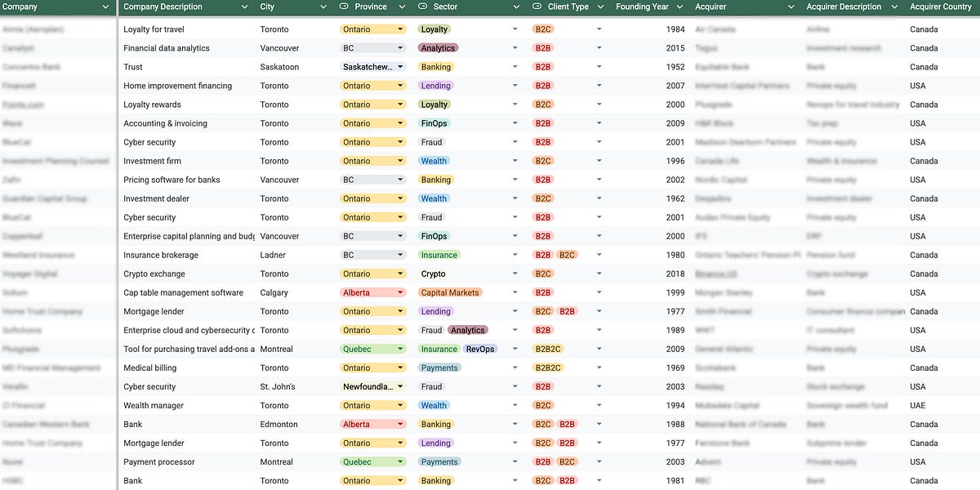980x490 pixels.
Task: Open the Founding Year column filter arrow
Action: tap(680, 7)
